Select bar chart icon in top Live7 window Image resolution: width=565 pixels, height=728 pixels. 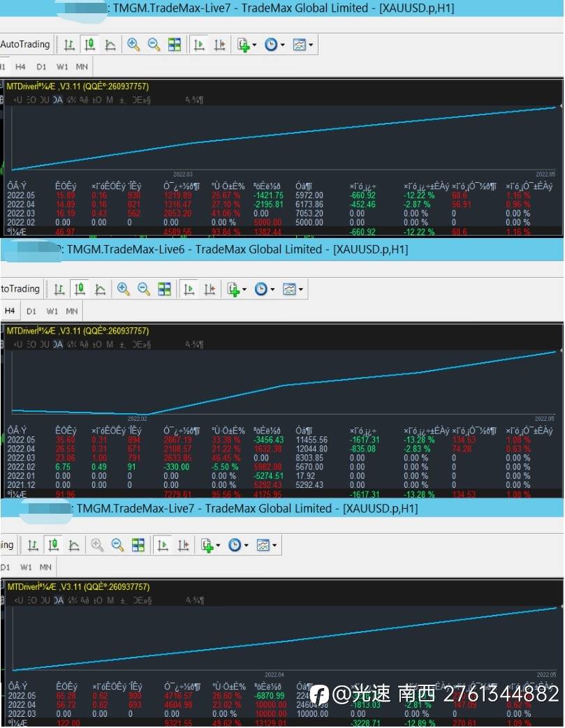[69, 45]
